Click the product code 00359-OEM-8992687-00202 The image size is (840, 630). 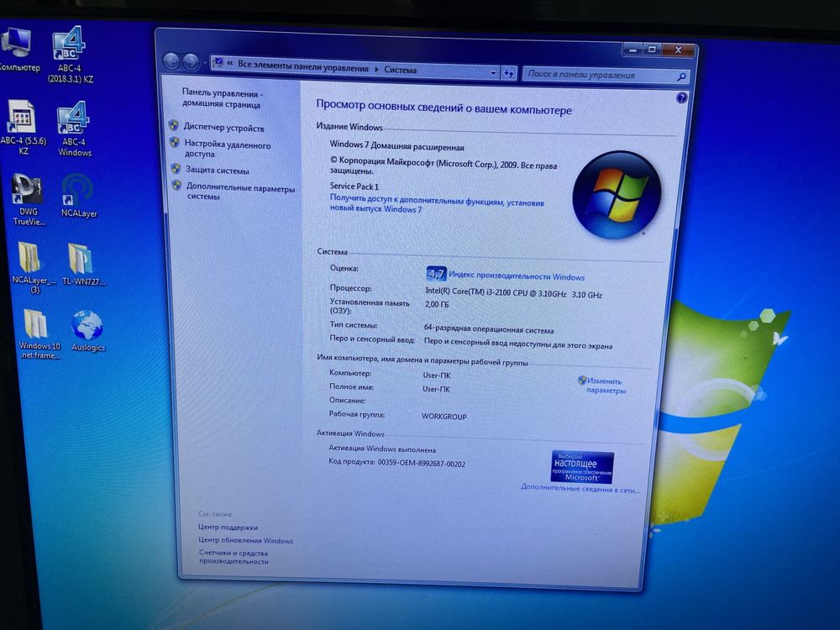click(421, 464)
